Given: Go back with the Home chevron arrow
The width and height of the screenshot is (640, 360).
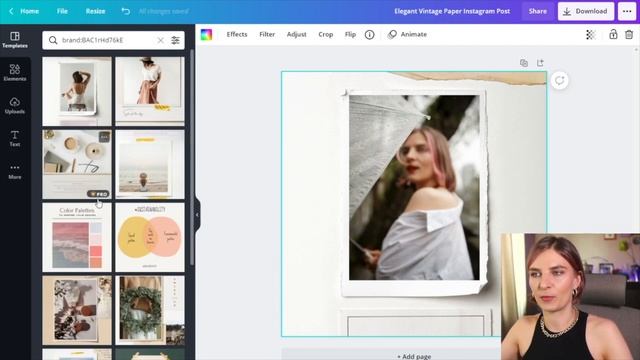Looking at the screenshot, I should tap(11, 11).
